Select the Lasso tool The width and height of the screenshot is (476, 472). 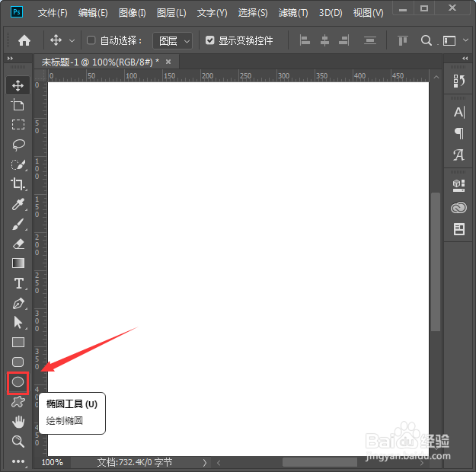pos(18,145)
